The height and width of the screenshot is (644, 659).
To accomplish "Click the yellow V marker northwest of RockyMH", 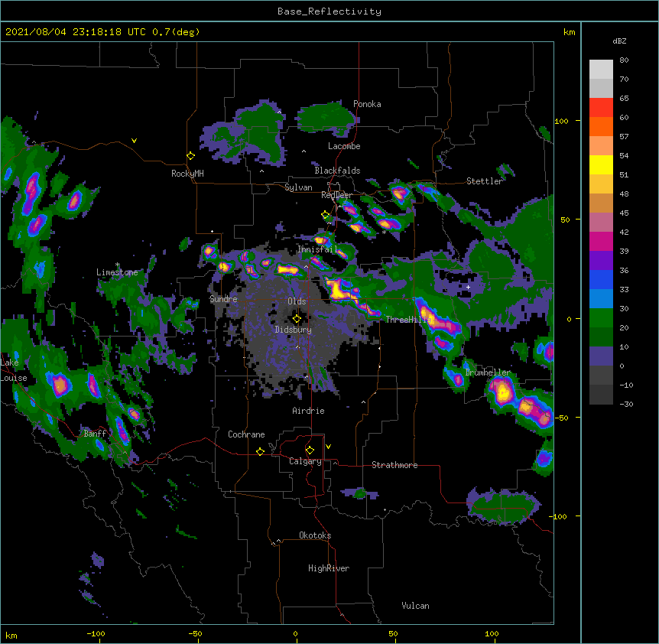I will click(x=134, y=141).
